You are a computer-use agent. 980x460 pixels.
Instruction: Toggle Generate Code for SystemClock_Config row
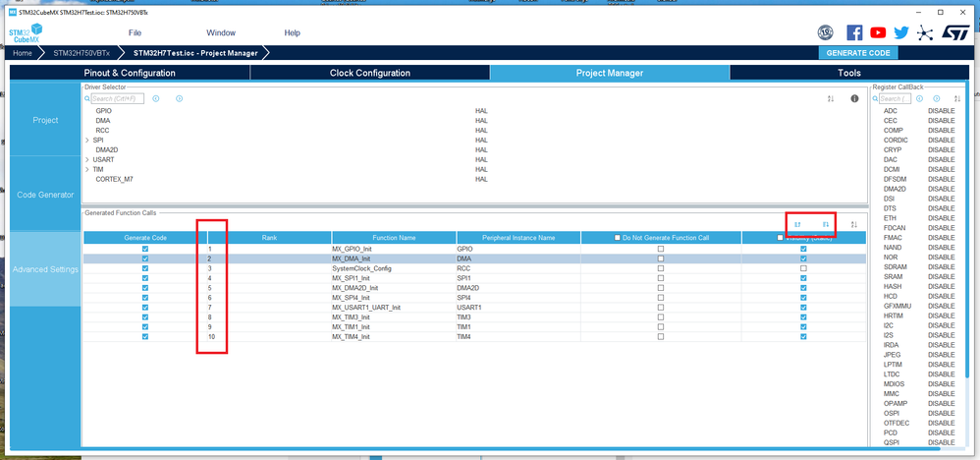click(x=145, y=268)
